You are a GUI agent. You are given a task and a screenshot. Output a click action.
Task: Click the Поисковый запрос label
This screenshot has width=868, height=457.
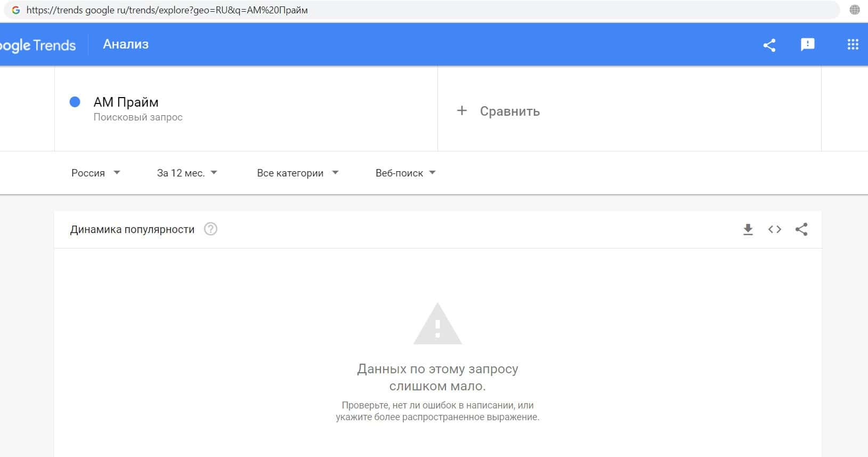click(138, 117)
